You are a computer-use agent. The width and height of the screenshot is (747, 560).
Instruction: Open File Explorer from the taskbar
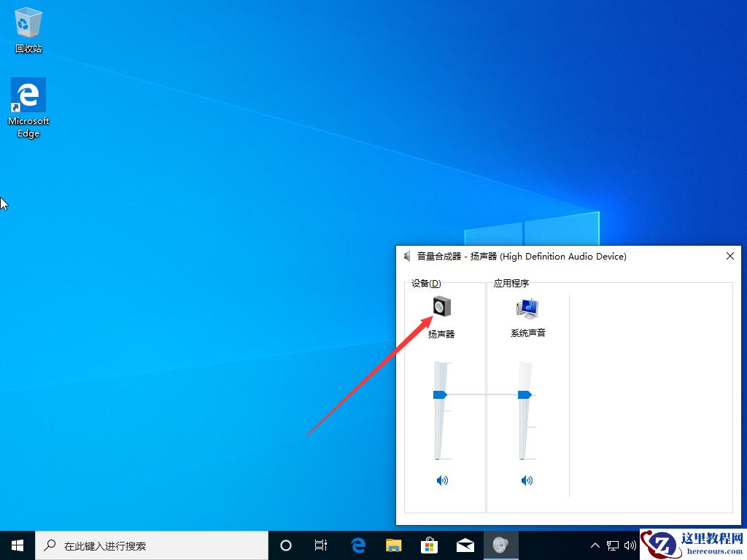pyautogui.click(x=393, y=545)
